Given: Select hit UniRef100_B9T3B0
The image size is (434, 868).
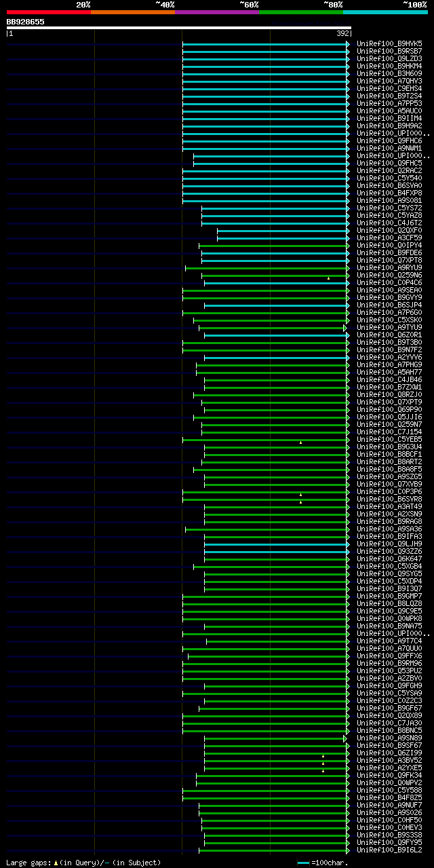Looking at the screenshot, I should [x=389, y=342].
